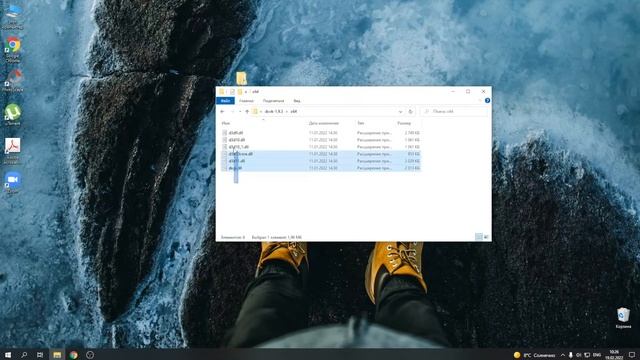Screen dimensions: 640x360
Task: Click the file icon of d3d10_1.dll
Action: (224, 147)
